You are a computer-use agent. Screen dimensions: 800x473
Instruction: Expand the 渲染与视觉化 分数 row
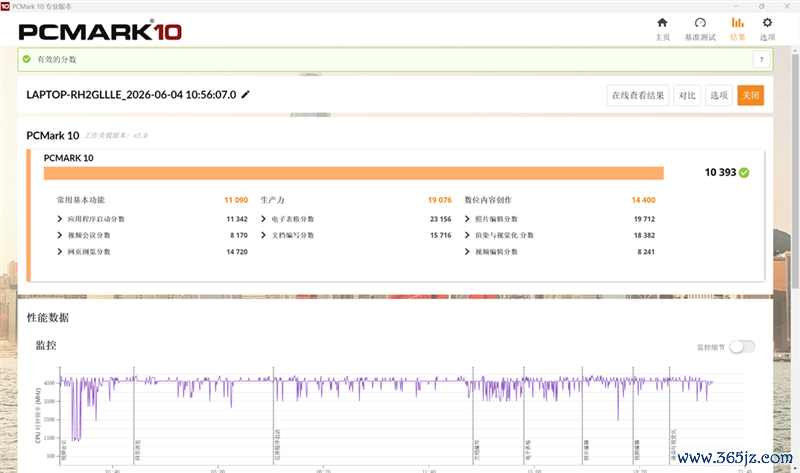point(467,235)
